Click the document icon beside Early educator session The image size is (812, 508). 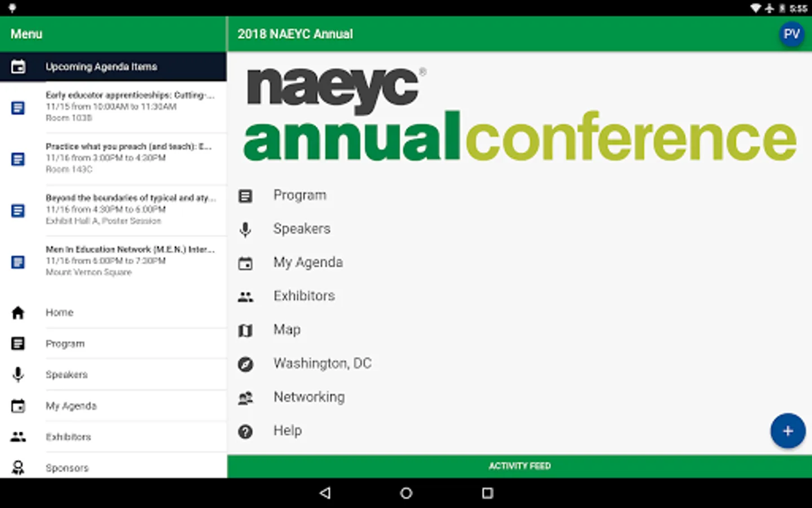[18, 108]
